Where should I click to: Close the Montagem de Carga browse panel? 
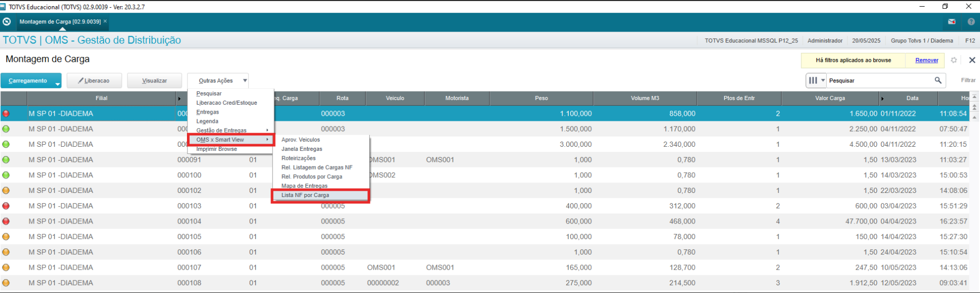click(972, 60)
